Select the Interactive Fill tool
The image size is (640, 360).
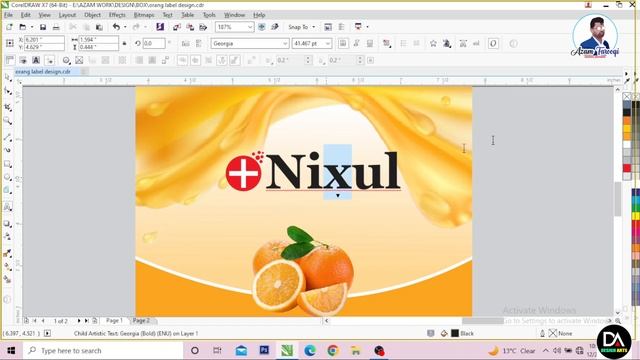(x=7, y=267)
